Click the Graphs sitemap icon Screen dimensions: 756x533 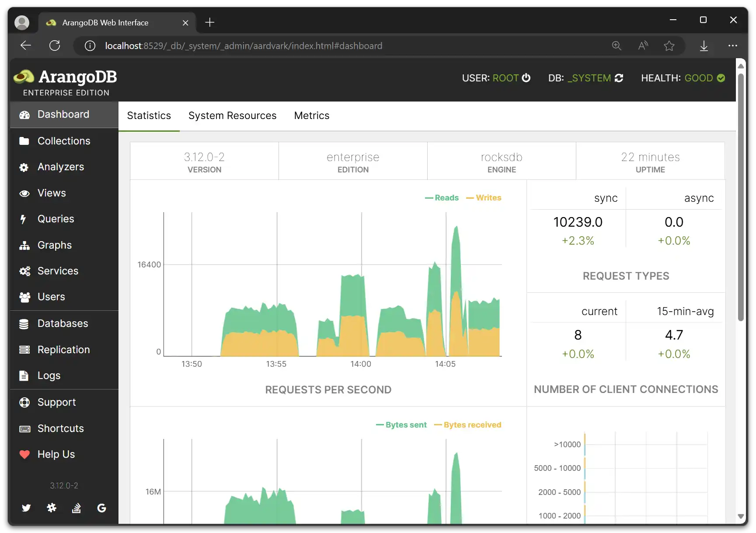(24, 245)
